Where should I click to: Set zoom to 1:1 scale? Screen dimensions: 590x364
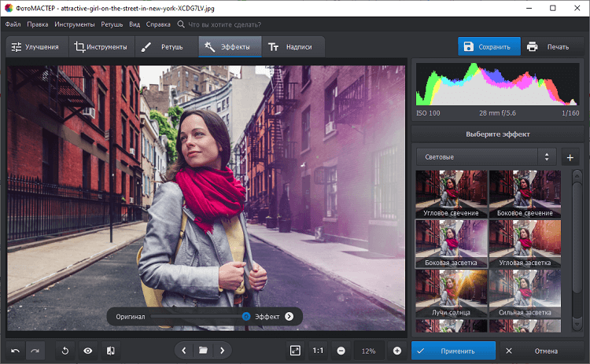tap(318, 351)
